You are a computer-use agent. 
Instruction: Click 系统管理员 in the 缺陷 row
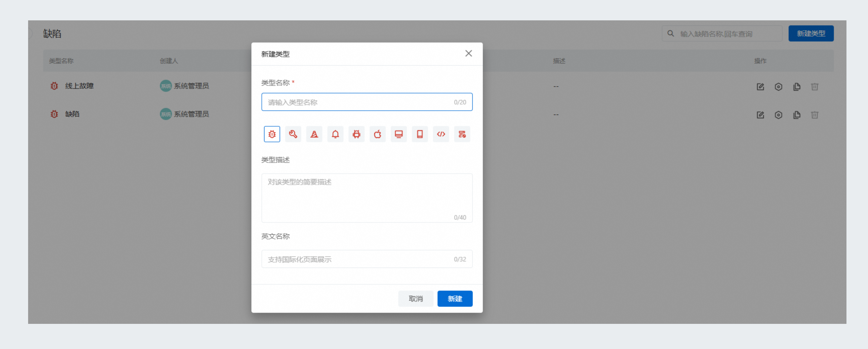[x=191, y=114]
